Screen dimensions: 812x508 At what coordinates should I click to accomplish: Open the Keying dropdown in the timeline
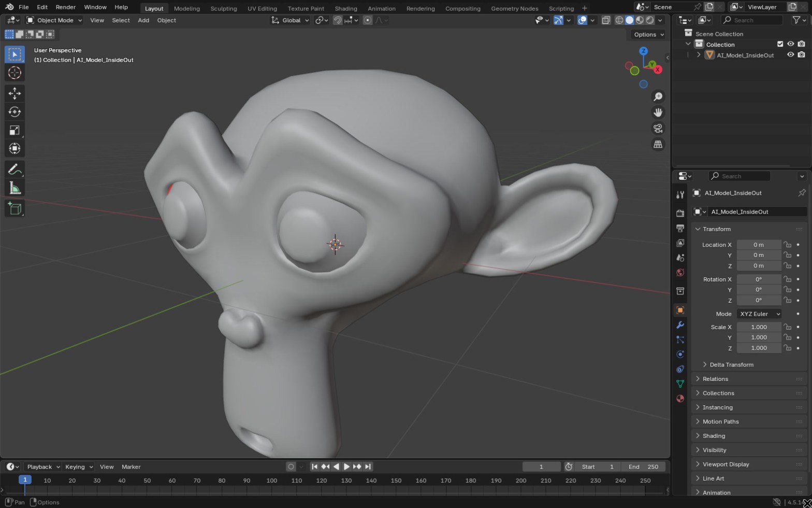tap(79, 467)
